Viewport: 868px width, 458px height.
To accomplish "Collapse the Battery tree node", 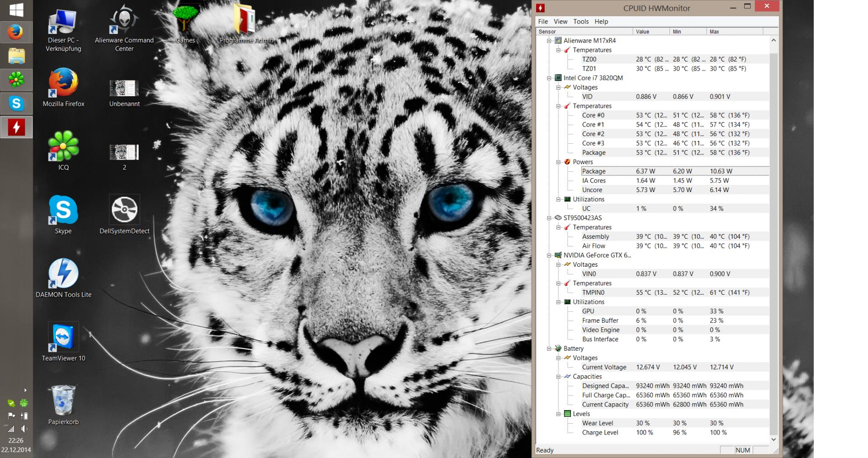I will 549,349.
